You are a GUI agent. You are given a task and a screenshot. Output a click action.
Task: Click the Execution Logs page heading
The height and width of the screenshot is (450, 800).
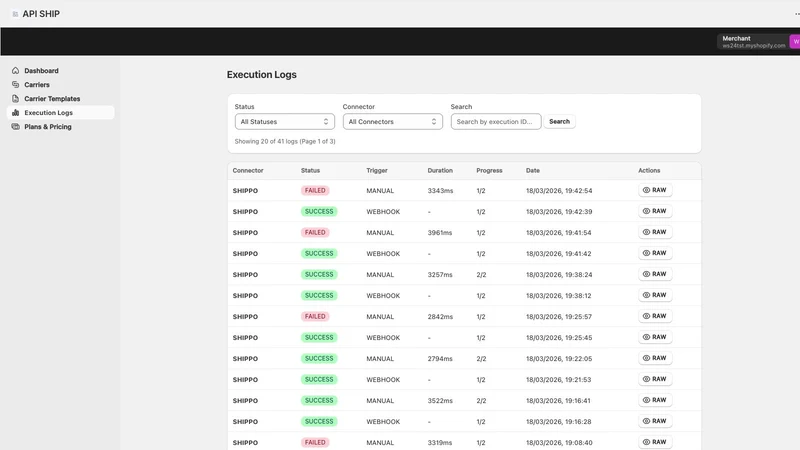(x=262, y=74)
